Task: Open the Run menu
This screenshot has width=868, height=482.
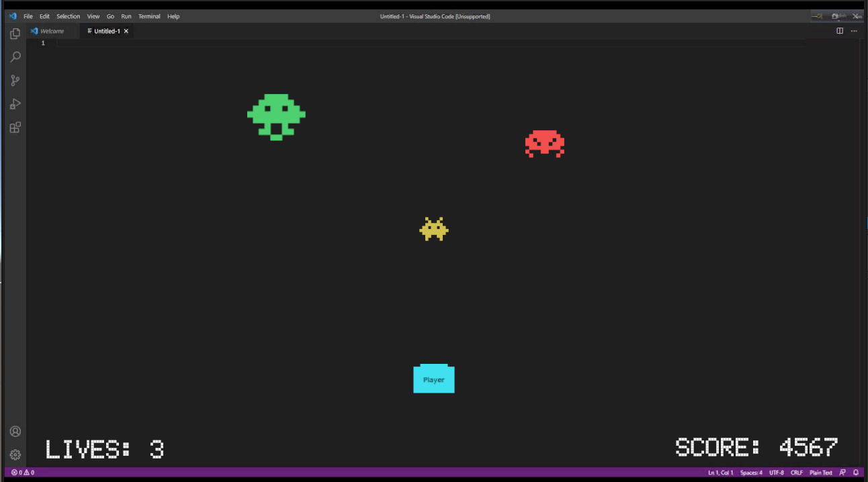Action: tap(126, 16)
